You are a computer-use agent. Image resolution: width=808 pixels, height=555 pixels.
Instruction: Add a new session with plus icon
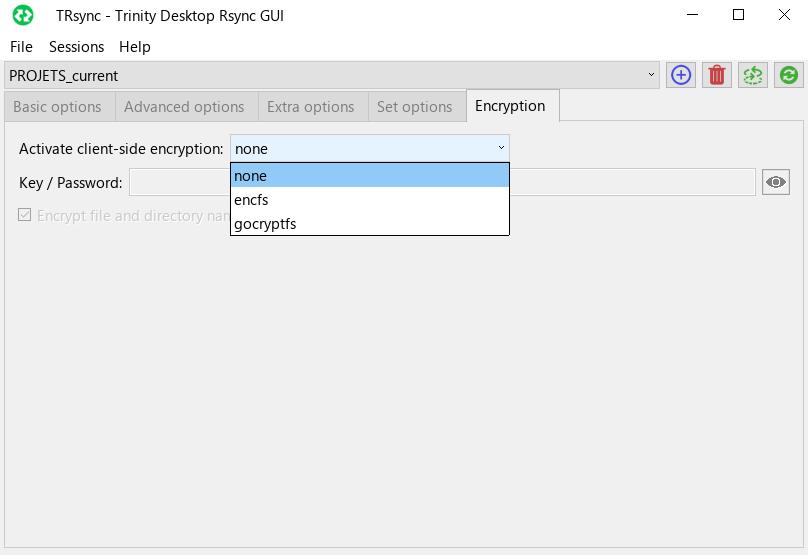click(x=681, y=75)
